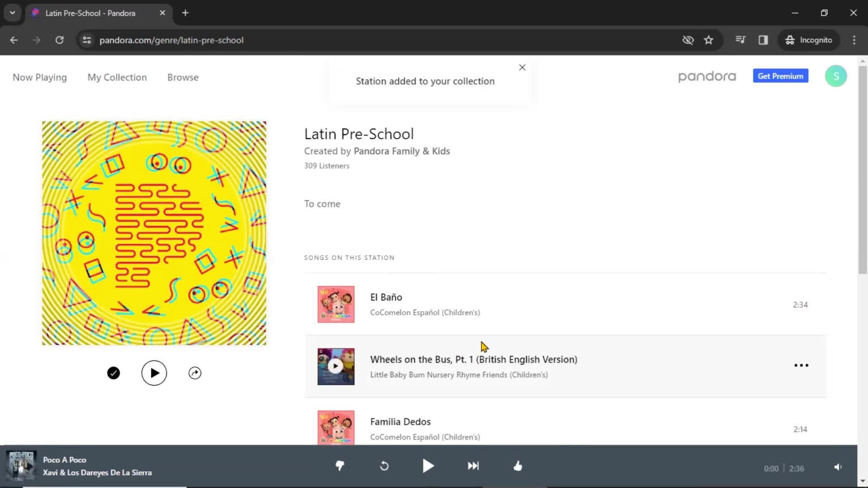Click the three-dot menu for Wheels on the Bus

pyautogui.click(x=801, y=366)
